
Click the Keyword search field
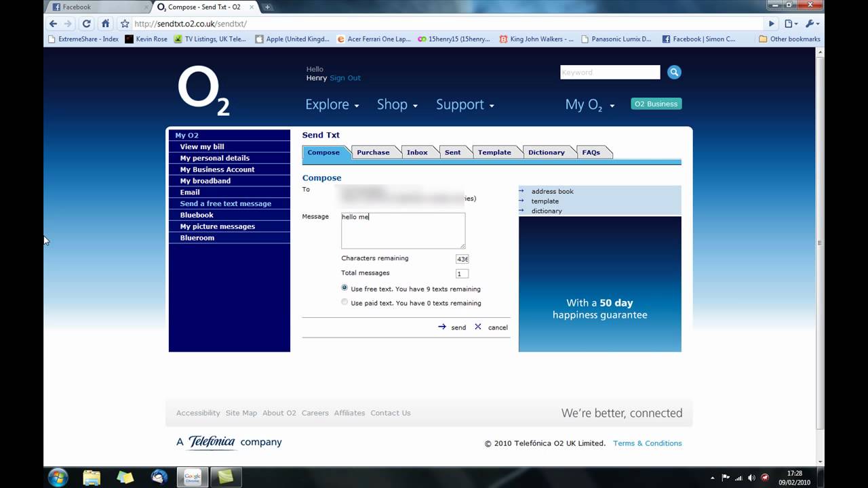[x=610, y=72]
